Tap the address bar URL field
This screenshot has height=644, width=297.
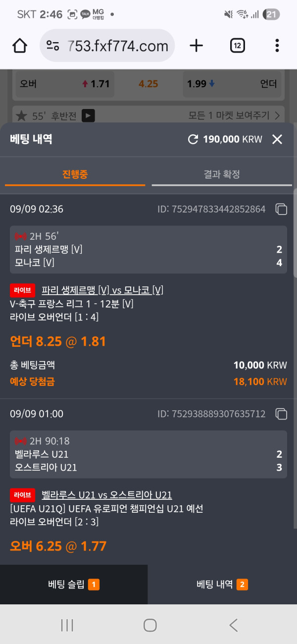tap(118, 46)
